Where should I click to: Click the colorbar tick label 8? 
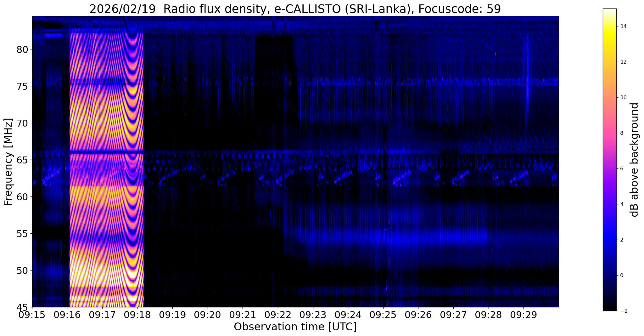pos(621,133)
